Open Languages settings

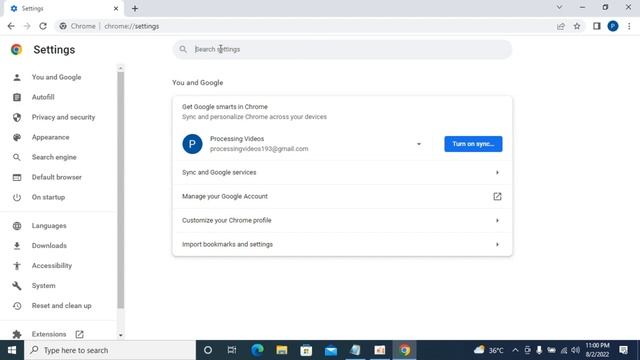(49, 226)
